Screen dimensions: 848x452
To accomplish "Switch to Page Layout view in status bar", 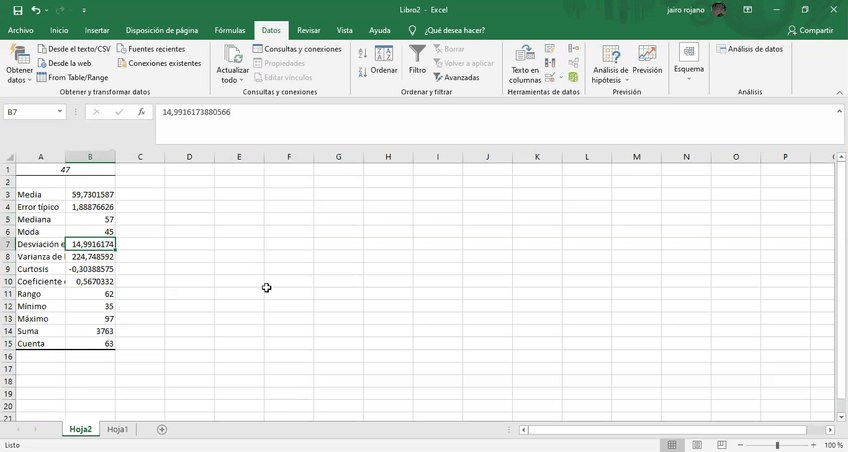I will pyautogui.click(x=699, y=444).
